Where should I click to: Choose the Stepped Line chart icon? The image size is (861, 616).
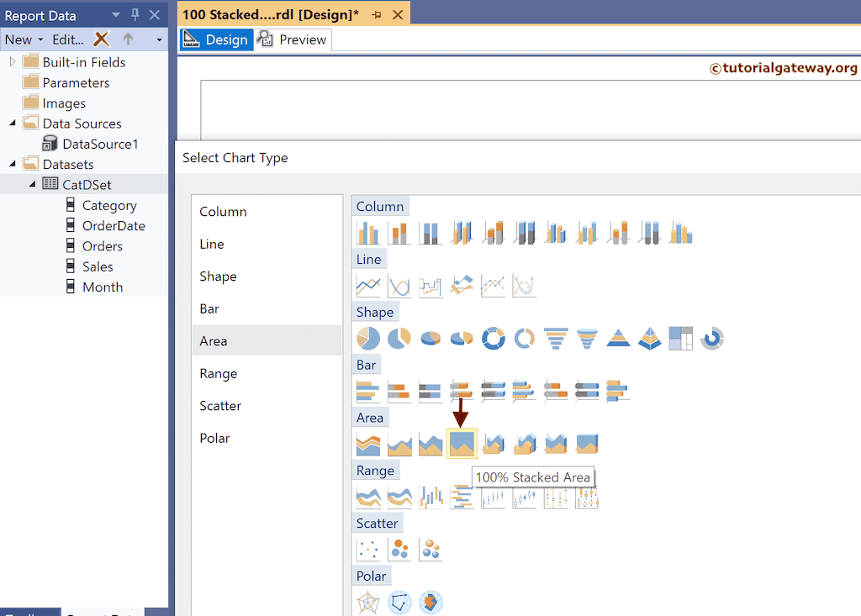(x=430, y=286)
